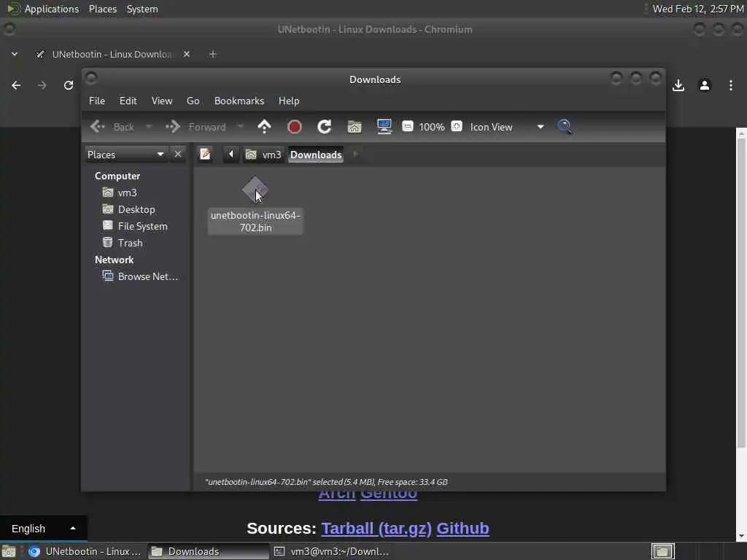This screenshot has width=747, height=560.
Task: Open Github sources link
Action: click(462, 528)
